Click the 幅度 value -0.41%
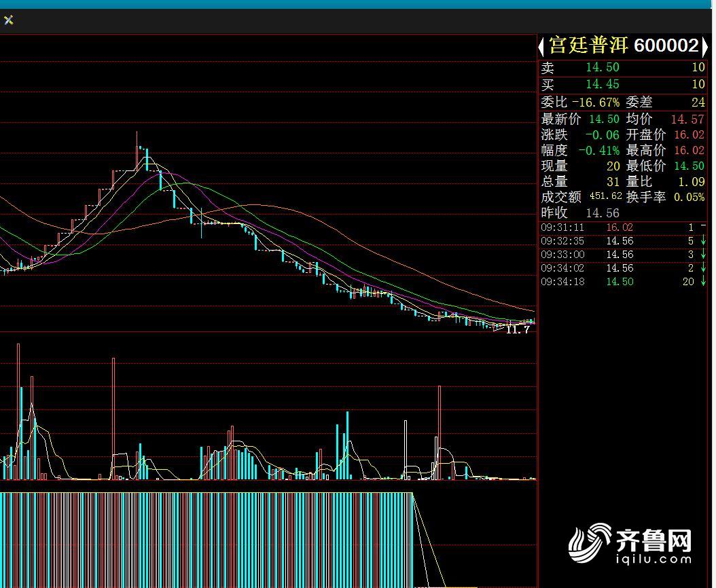Viewport: 716px width, 588px height. 599,150
